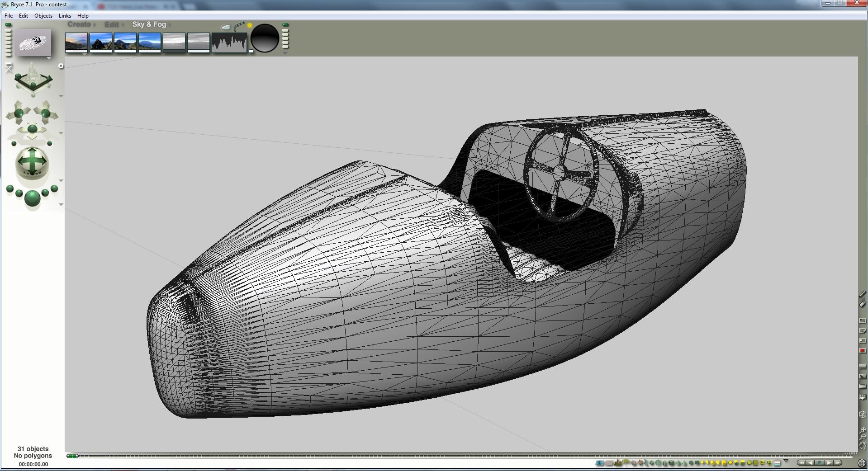
Task: Open the Help menu
Action: [83, 15]
